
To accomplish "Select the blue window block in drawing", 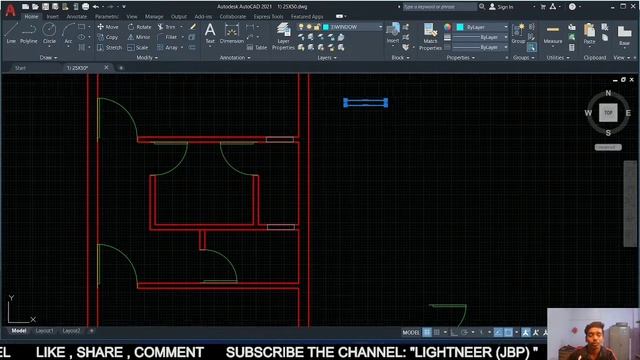I will [x=366, y=103].
